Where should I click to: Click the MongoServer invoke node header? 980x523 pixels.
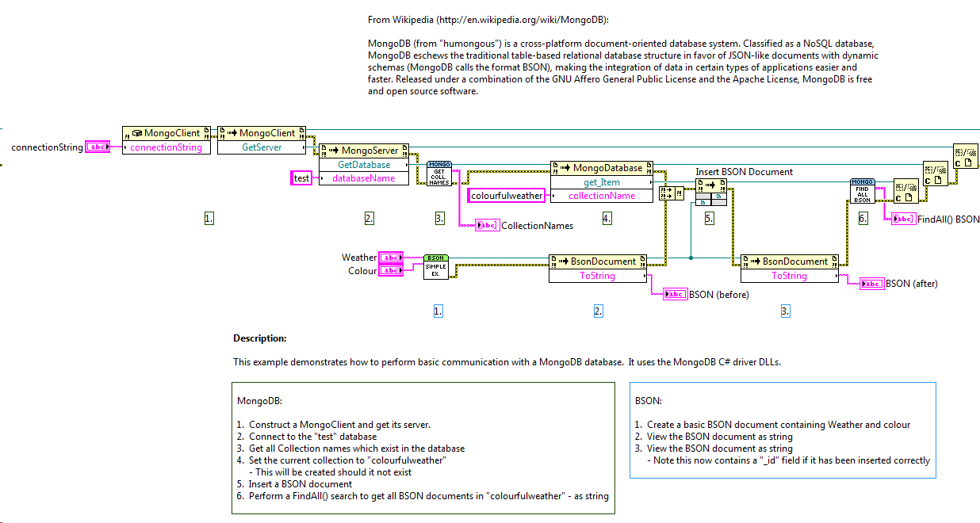[x=364, y=151]
